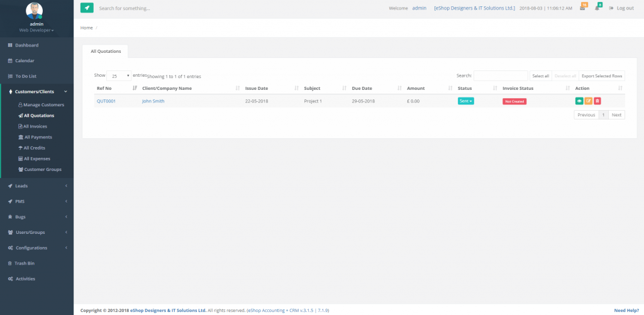This screenshot has height=315, width=644.
Task: Expand the Leads sidebar menu
Action: 36,186
